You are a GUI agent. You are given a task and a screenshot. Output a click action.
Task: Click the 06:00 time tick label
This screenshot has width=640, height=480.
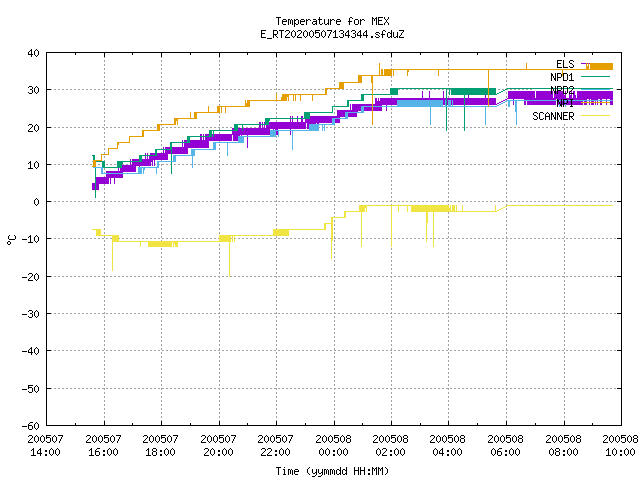coord(506,452)
